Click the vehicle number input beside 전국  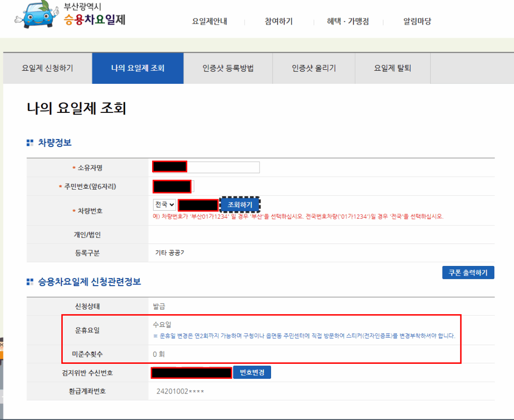pos(198,204)
